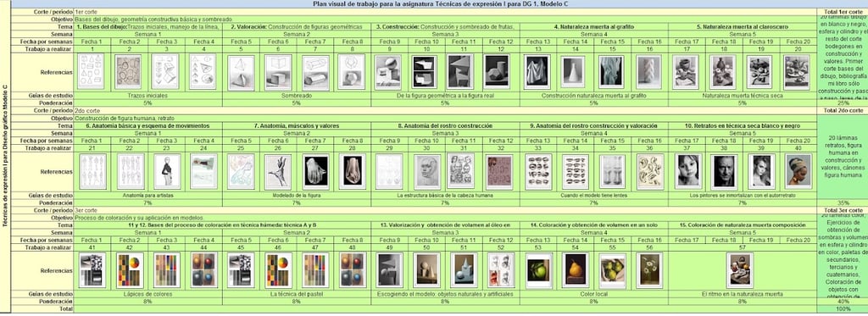
Task: Select the 'Total 3er corte' header cell
Action: point(842,211)
